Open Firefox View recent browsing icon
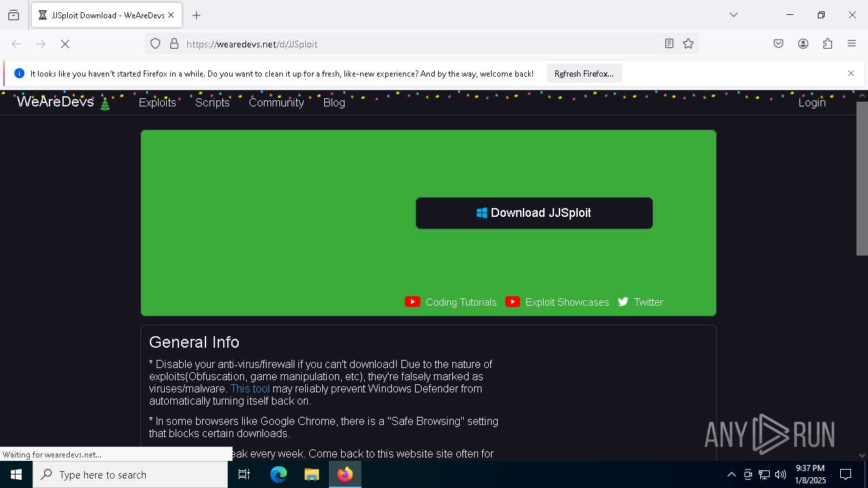 (14, 15)
